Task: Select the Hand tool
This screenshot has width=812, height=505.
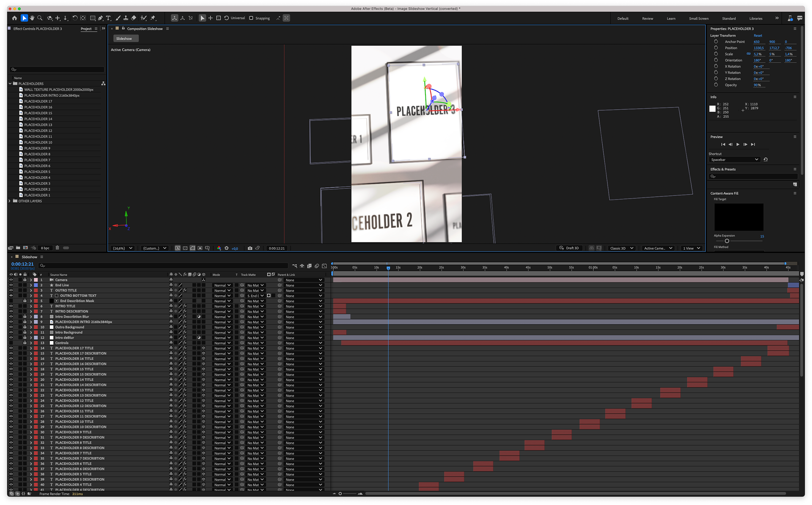Action: pyautogui.click(x=32, y=18)
